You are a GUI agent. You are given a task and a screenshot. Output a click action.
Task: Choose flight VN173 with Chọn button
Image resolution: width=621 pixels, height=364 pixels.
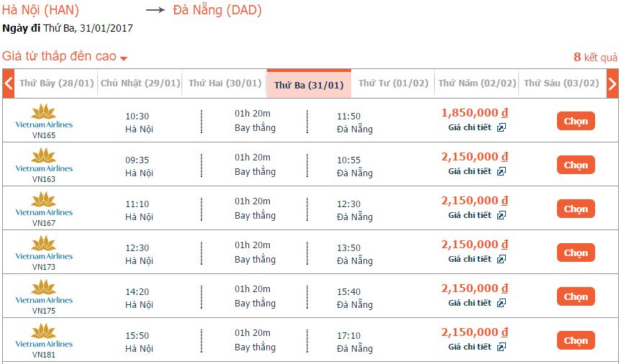point(576,252)
